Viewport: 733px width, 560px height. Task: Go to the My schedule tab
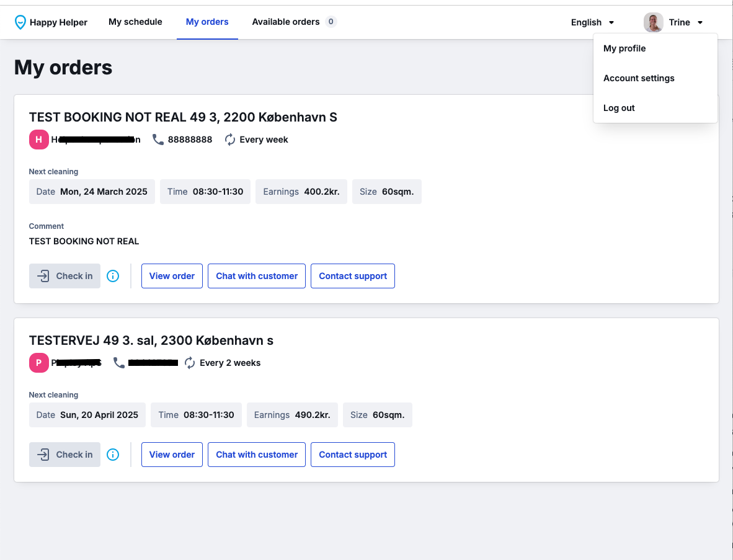pos(135,22)
